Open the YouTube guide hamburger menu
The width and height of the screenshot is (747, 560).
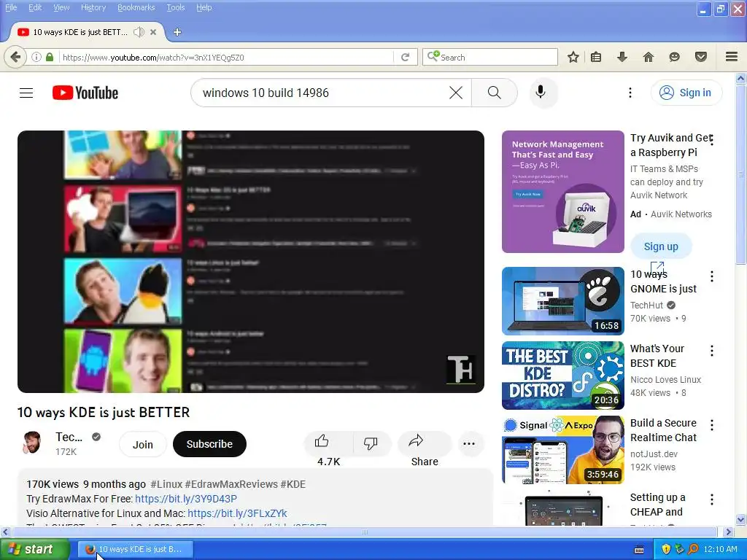tap(26, 93)
